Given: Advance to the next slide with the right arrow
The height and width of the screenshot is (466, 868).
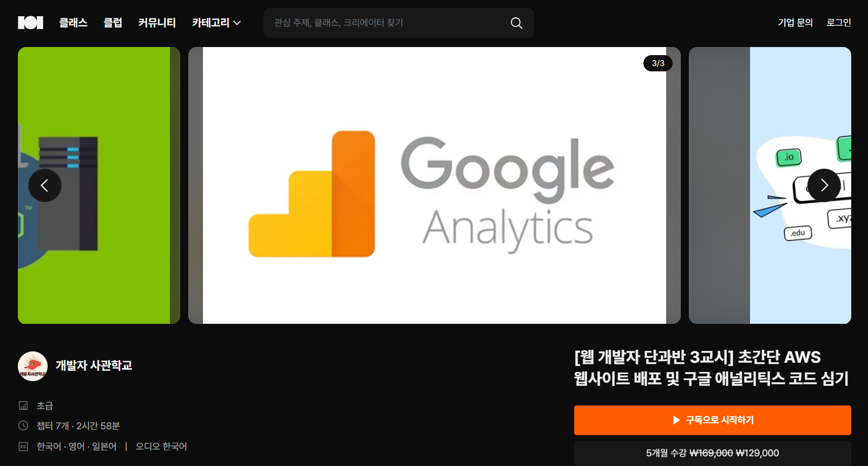Looking at the screenshot, I should 824,185.
